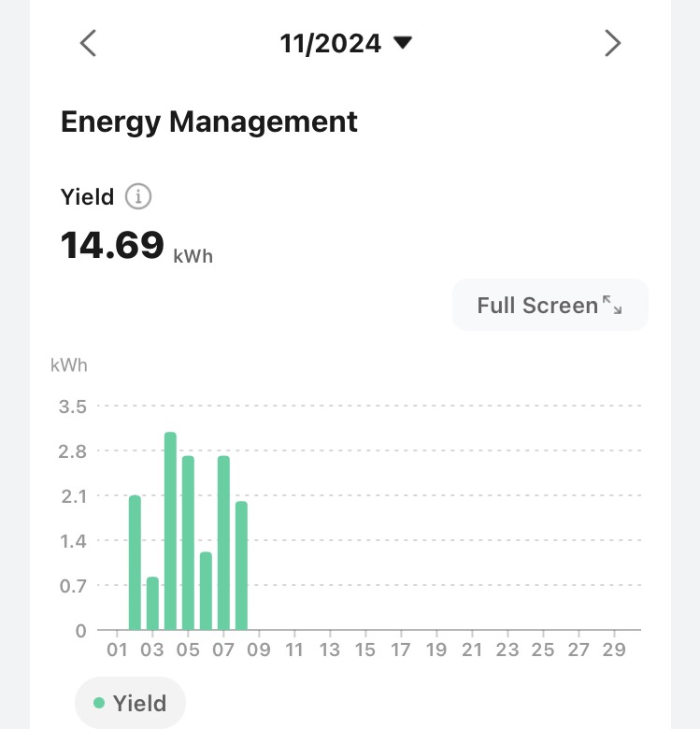
Task: Select the day 06 yield bar
Action: pos(206,591)
